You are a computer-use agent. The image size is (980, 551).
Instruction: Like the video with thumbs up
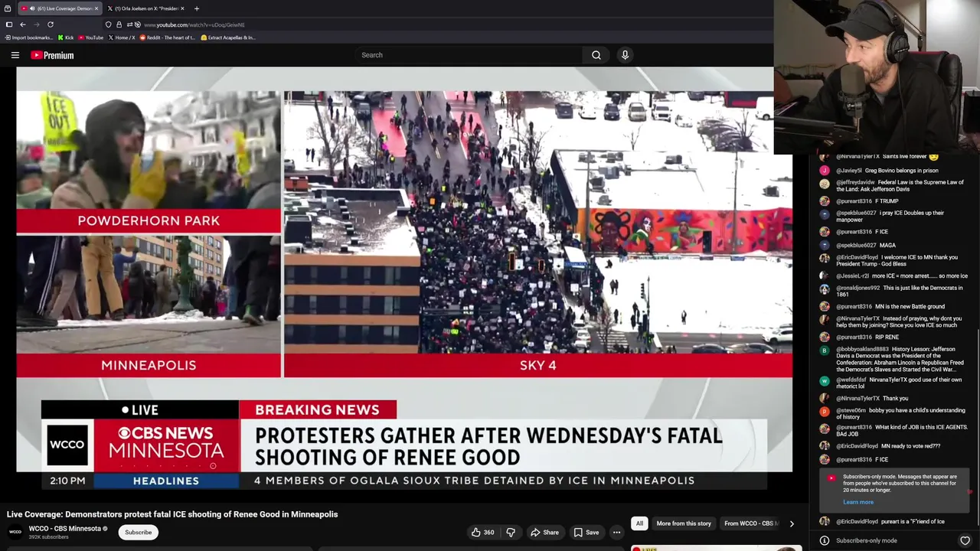coord(482,533)
